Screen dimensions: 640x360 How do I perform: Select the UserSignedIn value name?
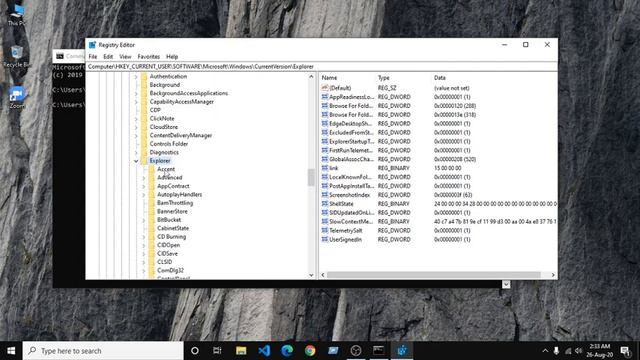(345, 240)
